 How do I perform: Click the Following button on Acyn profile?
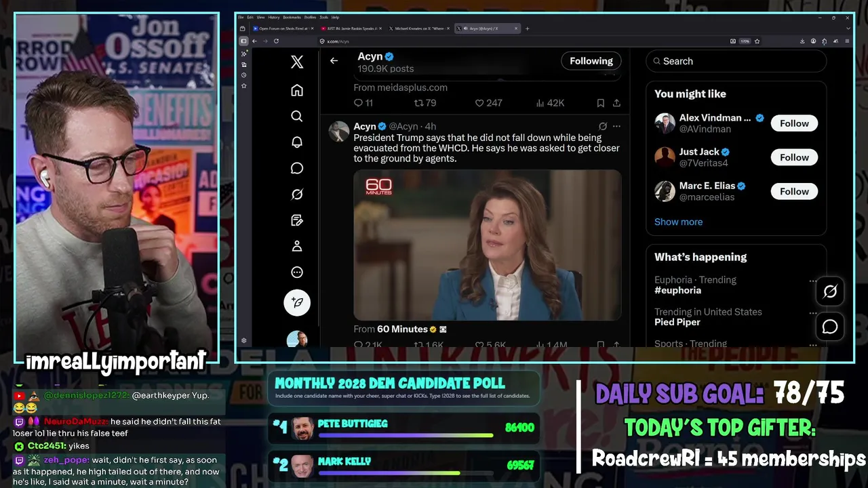click(591, 61)
